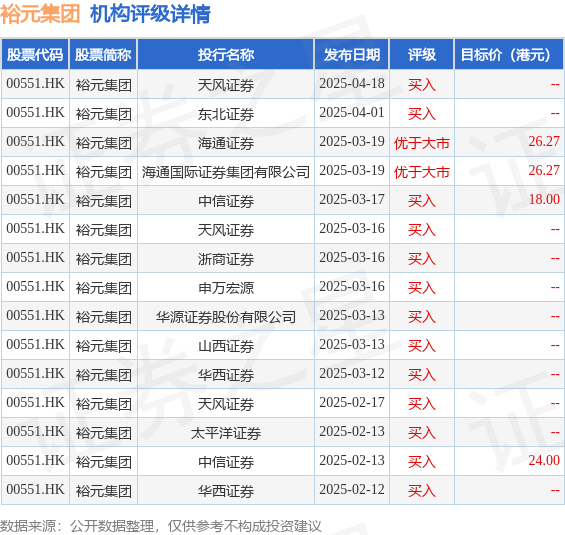
Task: Click the 机构评级详情 heading
Action: pyautogui.click(x=150, y=14)
